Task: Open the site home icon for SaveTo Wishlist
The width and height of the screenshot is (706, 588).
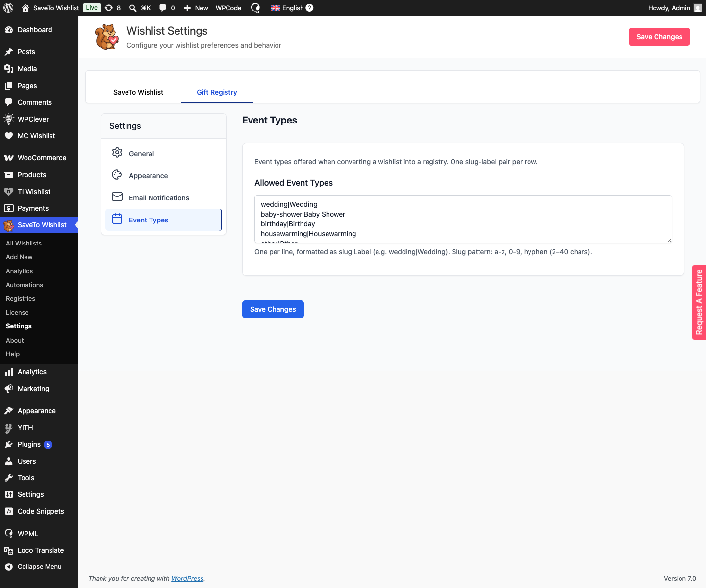Action: [x=25, y=8]
